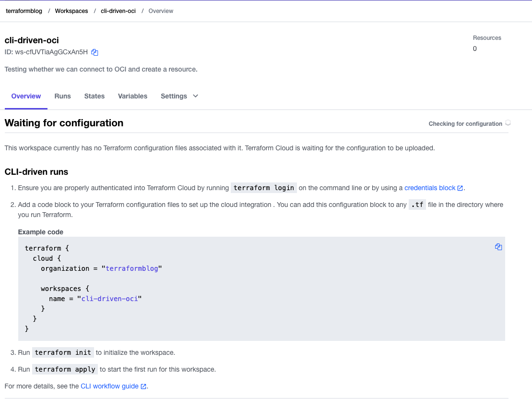Click the CLI workflow guide external icon
Viewport: 532px width, 399px height.
[143, 387]
